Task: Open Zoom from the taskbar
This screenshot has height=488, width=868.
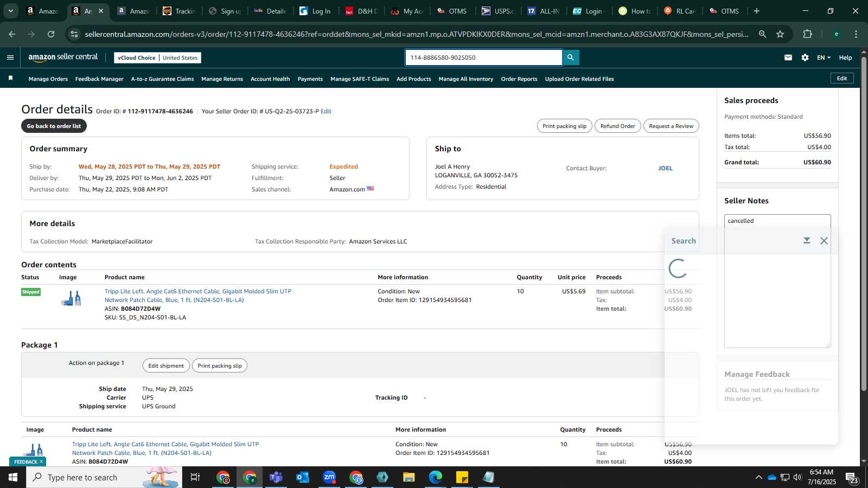Action: pyautogui.click(x=329, y=477)
